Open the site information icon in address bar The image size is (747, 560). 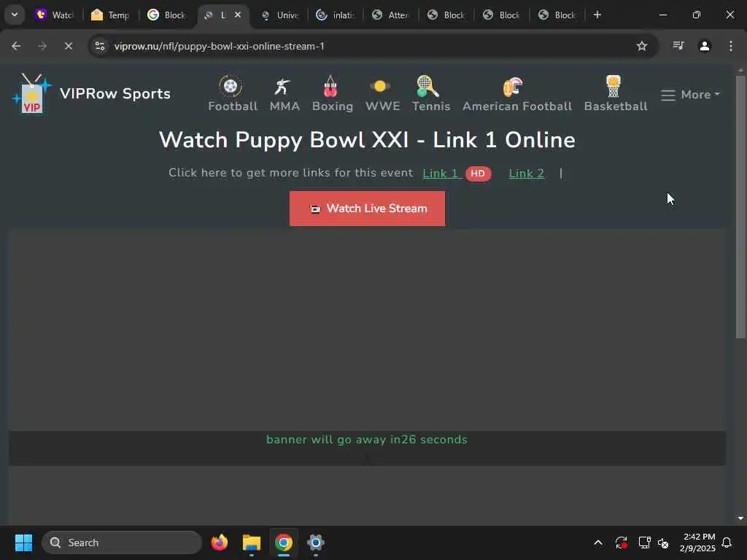click(99, 46)
